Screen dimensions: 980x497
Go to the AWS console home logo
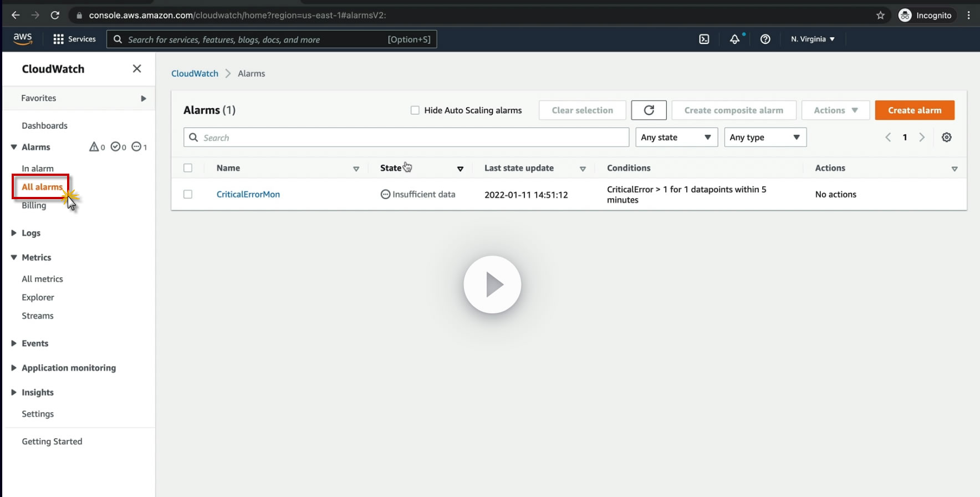point(23,39)
